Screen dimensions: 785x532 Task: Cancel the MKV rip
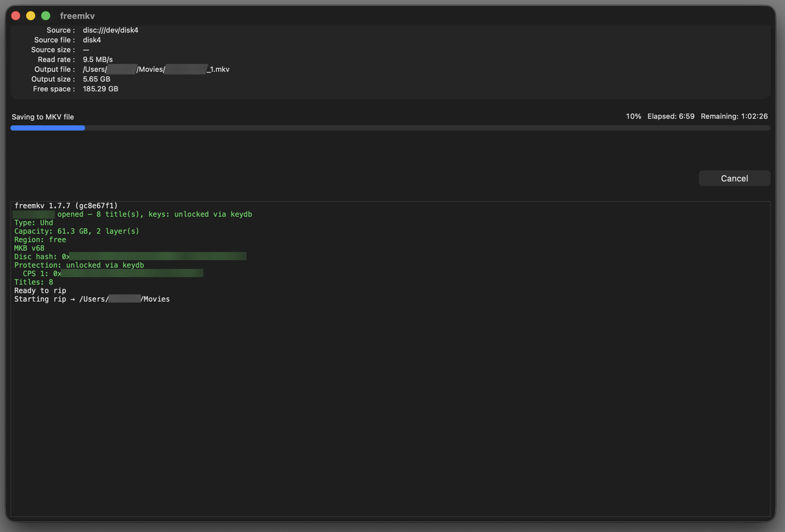pos(734,178)
